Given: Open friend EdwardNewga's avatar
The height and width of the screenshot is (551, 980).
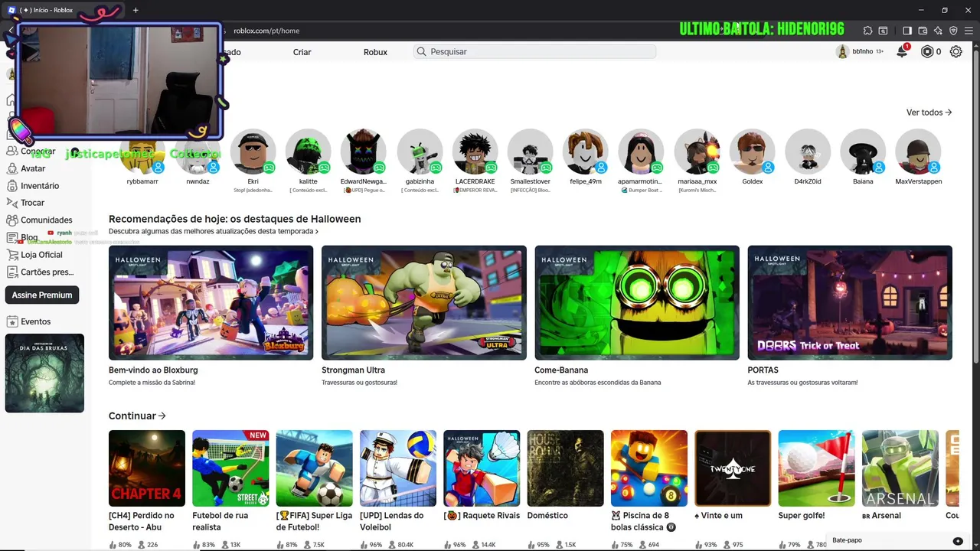Looking at the screenshot, I should click(364, 152).
